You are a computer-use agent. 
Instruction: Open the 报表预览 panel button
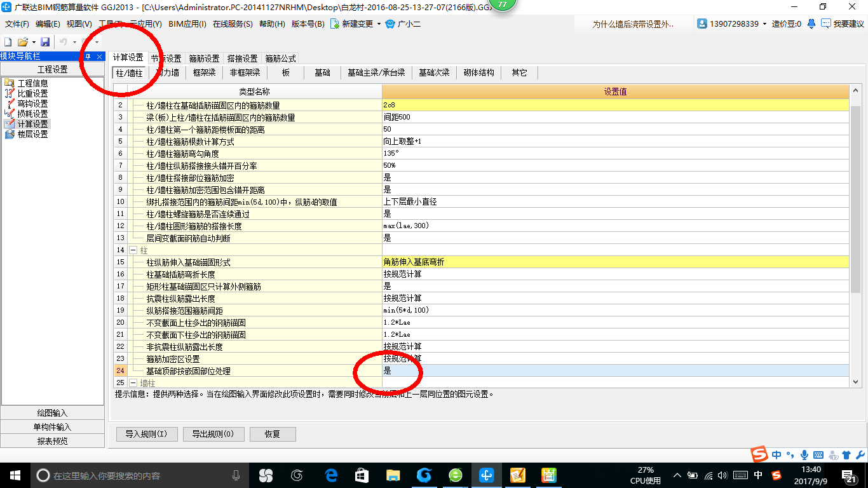53,441
